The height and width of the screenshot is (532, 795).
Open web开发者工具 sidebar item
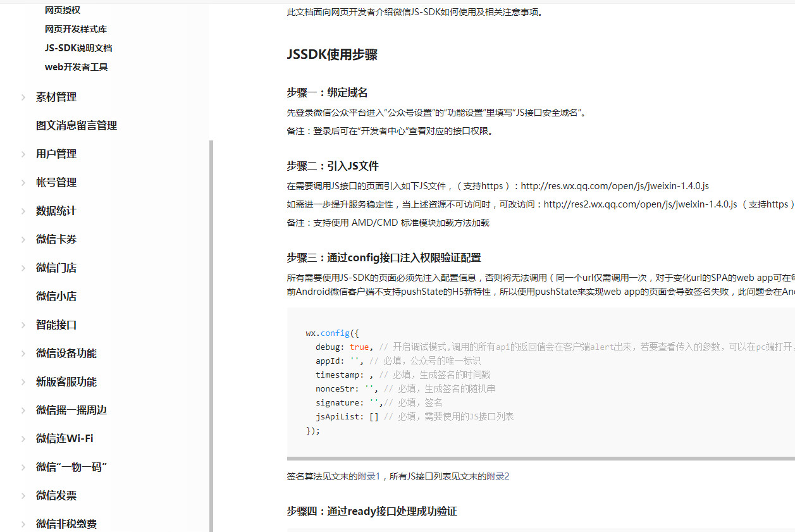(77, 67)
